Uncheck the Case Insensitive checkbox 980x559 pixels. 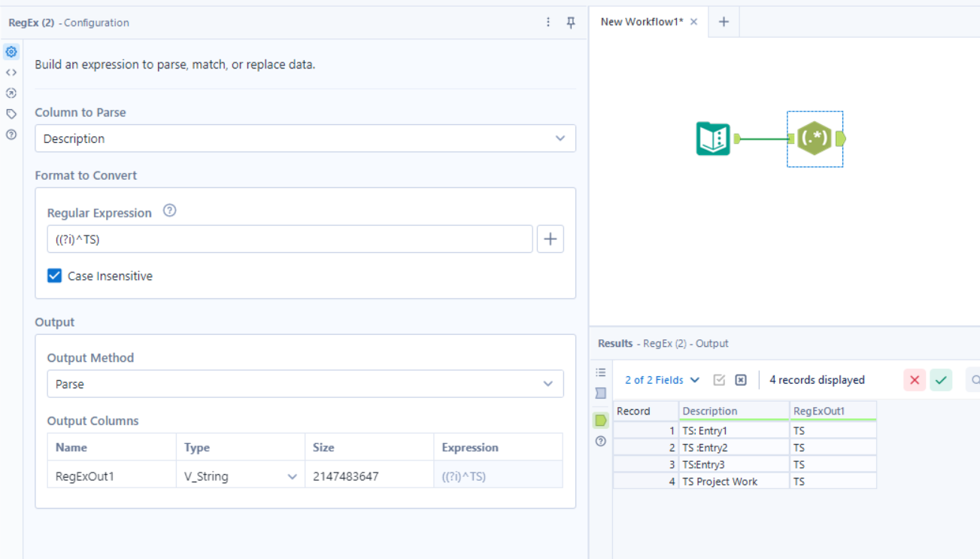(x=54, y=275)
